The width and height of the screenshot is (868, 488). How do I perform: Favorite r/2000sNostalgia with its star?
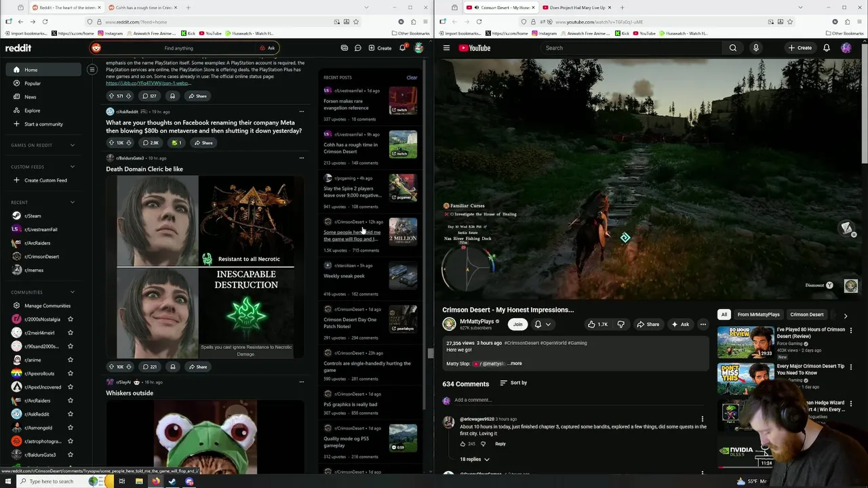tap(70, 319)
